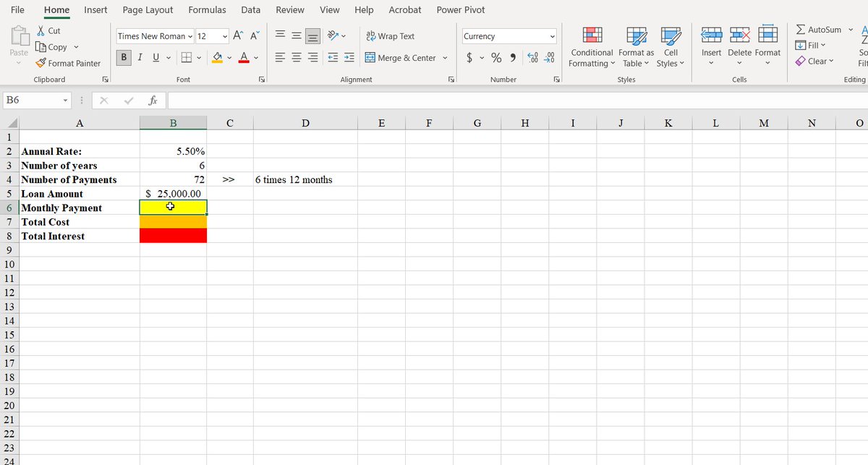868x465 pixels.
Task: Center text horizontally
Action: tap(296, 57)
